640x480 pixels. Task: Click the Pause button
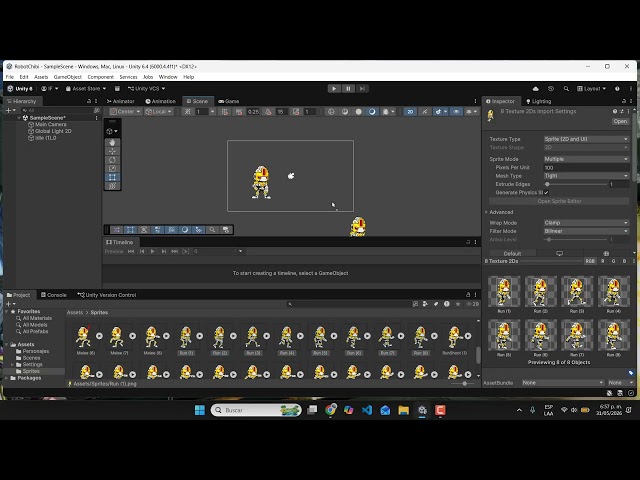tap(348, 89)
